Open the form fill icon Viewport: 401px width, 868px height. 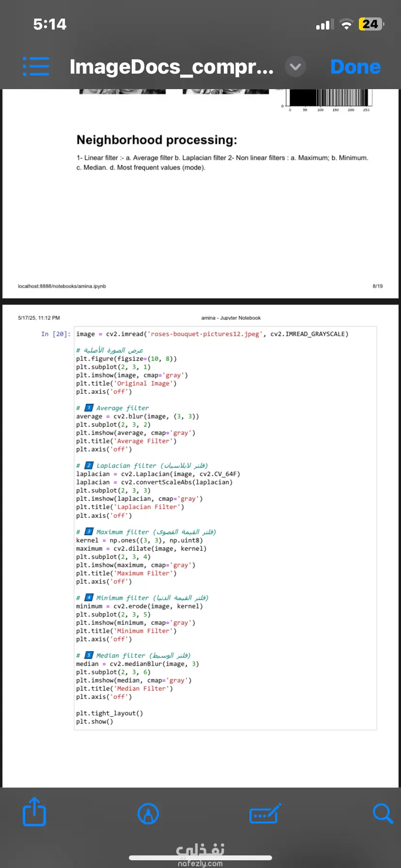pos(265,814)
